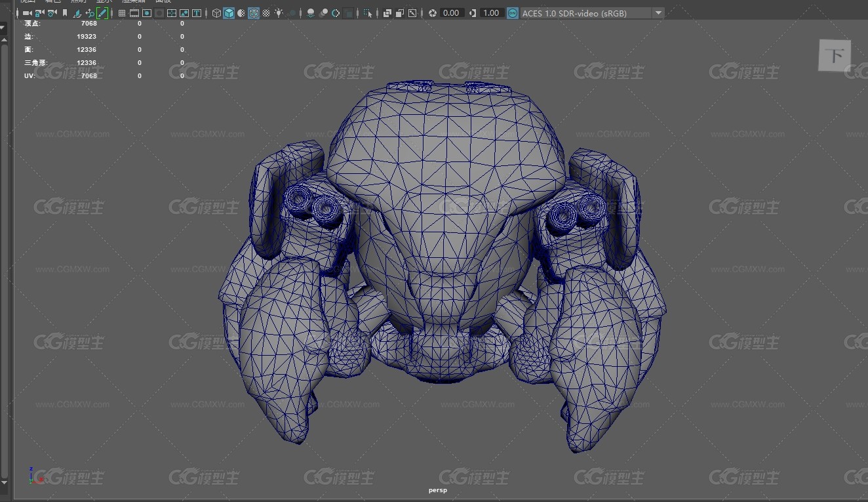The image size is (868, 502).
Task: Toggle the Gate Mask icon
Action: pyautogui.click(x=159, y=13)
